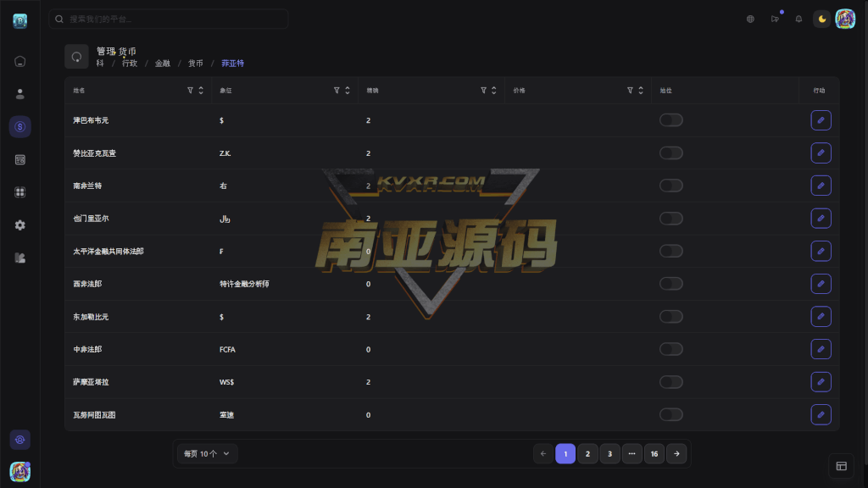The width and height of the screenshot is (868, 488).
Task: Edit the 西非法郎 currency row
Action: click(821, 284)
